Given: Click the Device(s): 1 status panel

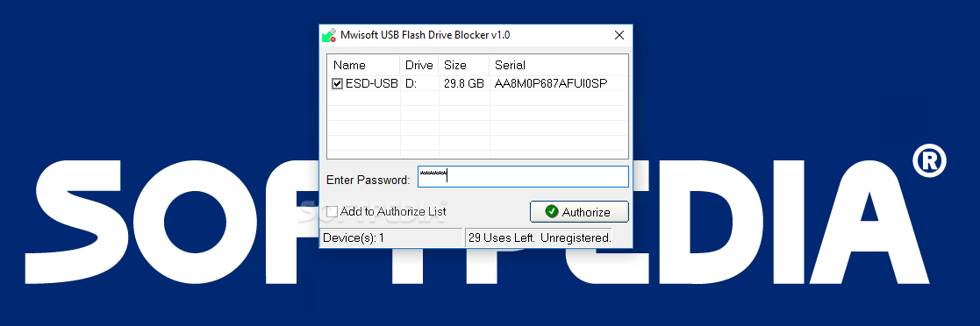Looking at the screenshot, I should click(391, 237).
